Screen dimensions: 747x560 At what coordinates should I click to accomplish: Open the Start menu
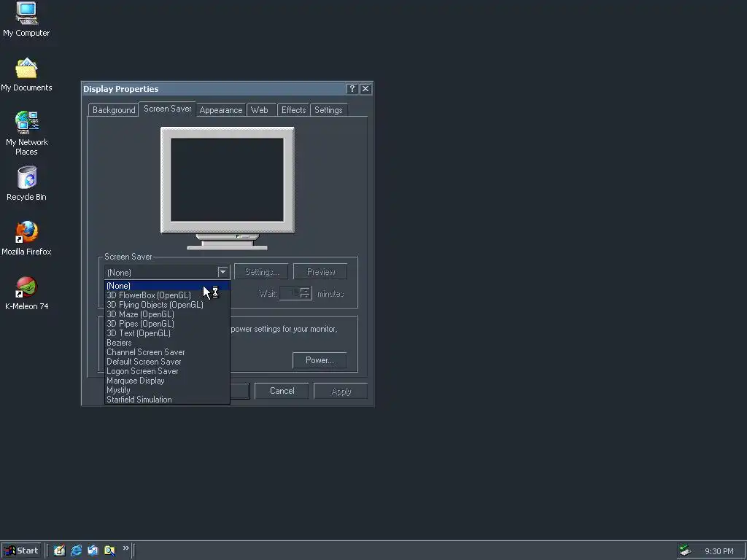(x=21, y=551)
